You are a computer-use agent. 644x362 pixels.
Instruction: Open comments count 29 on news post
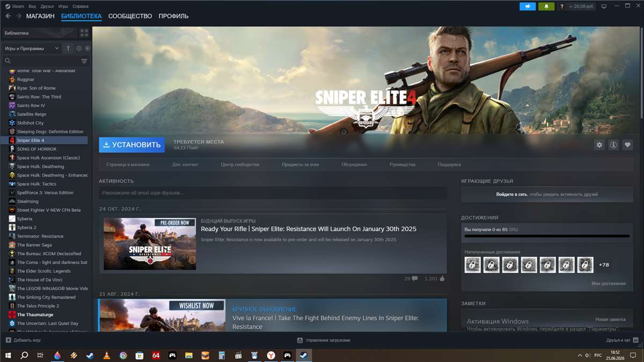click(x=411, y=279)
